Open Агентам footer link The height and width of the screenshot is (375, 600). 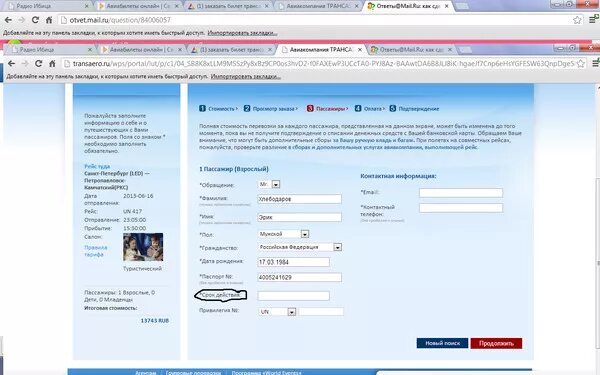click(x=146, y=372)
